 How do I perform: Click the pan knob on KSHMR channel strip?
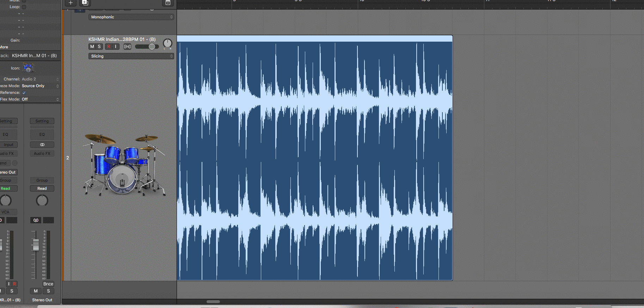[6, 200]
